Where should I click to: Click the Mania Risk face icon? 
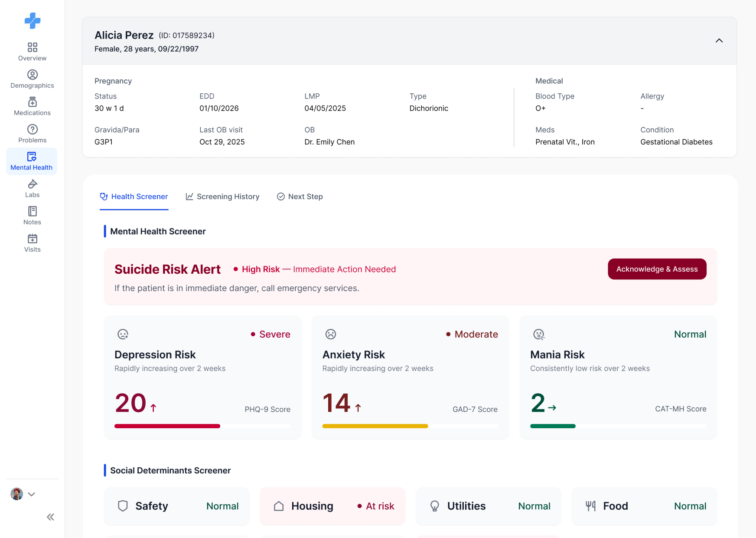coord(539,334)
